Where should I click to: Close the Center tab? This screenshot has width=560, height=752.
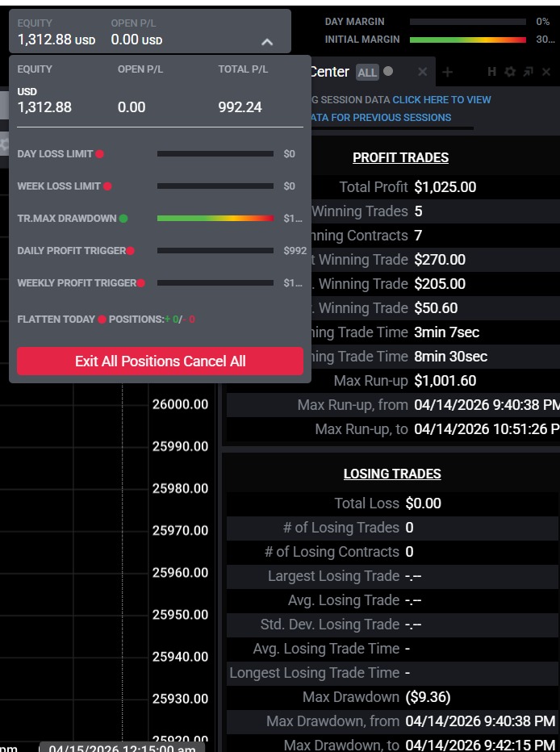422,73
